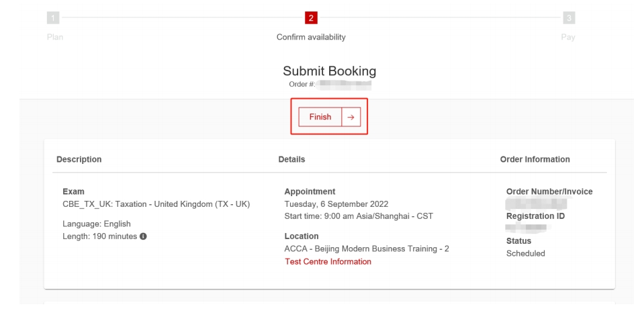The image size is (644, 309).
Task: Click the Confirm availability step label
Action: 311,37
